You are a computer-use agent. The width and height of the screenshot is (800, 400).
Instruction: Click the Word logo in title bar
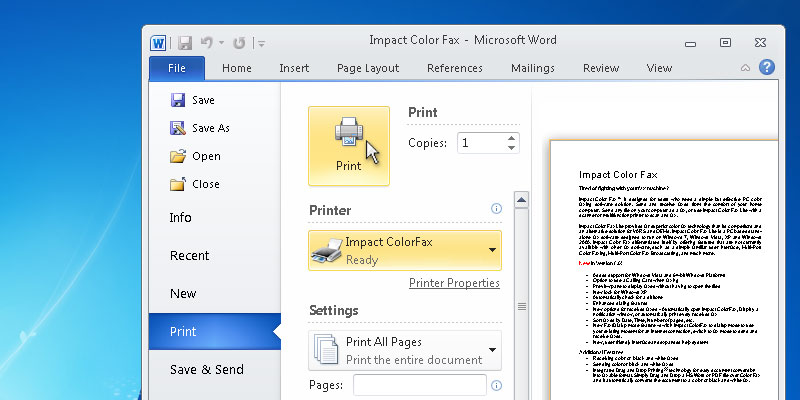[159, 42]
